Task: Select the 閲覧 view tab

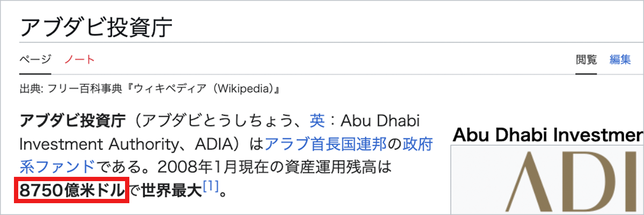Action: click(x=586, y=60)
